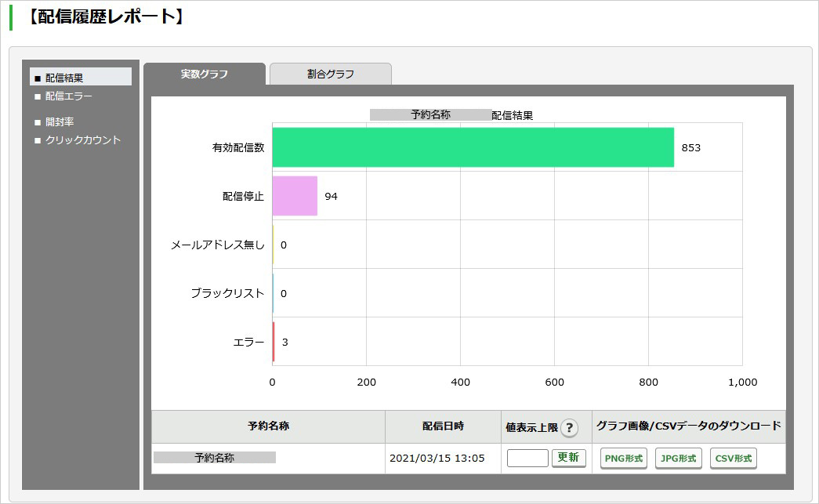Focus the 値表示上限 input field
Screen dimensions: 819x504
click(527, 458)
